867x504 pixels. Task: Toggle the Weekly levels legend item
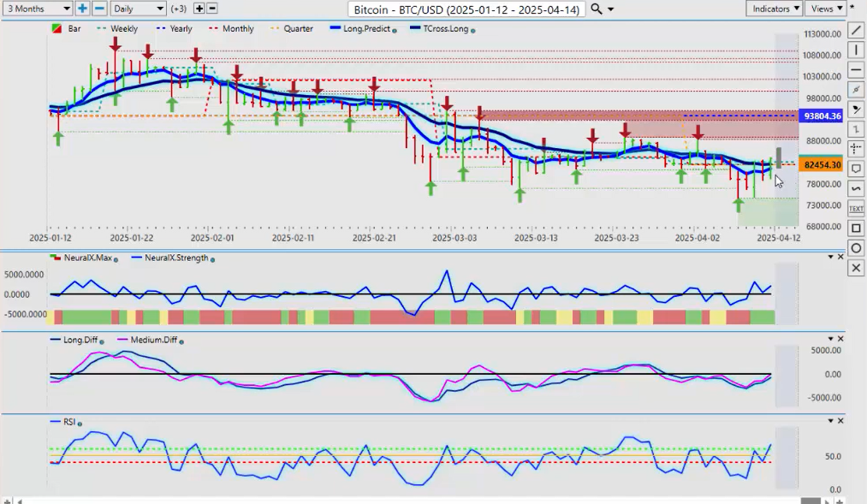pyautogui.click(x=123, y=29)
